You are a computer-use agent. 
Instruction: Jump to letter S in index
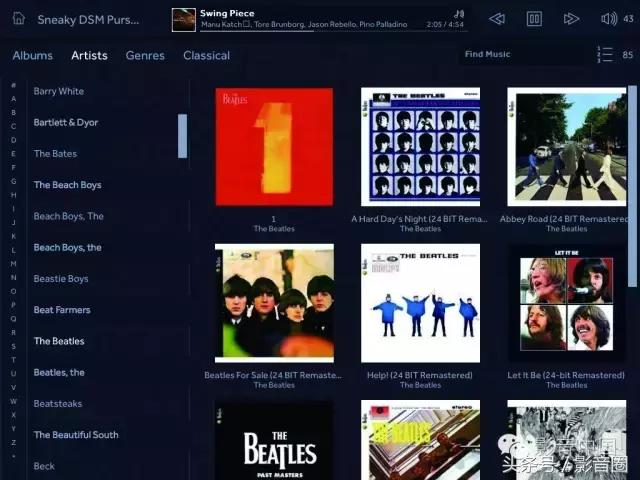13,346
